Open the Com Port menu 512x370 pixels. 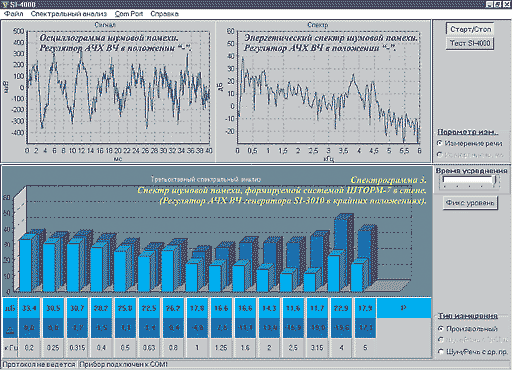pos(129,14)
